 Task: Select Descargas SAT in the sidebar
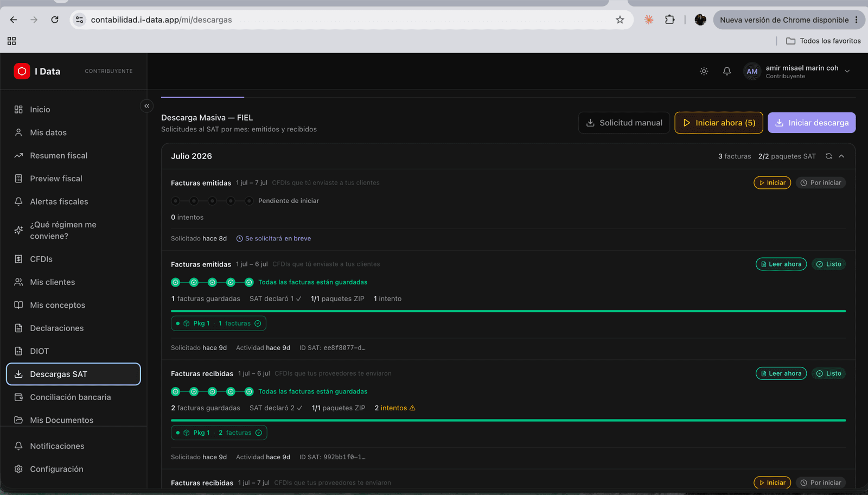(73, 374)
